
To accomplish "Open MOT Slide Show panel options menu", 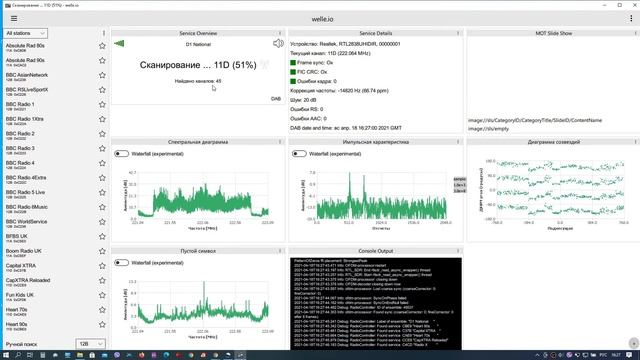I will [x=636, y=33].
